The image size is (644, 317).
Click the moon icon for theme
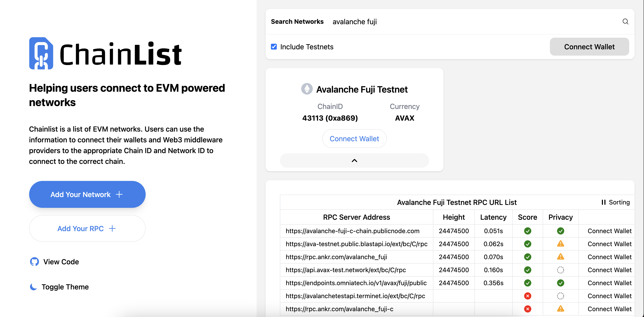(34, 287)
